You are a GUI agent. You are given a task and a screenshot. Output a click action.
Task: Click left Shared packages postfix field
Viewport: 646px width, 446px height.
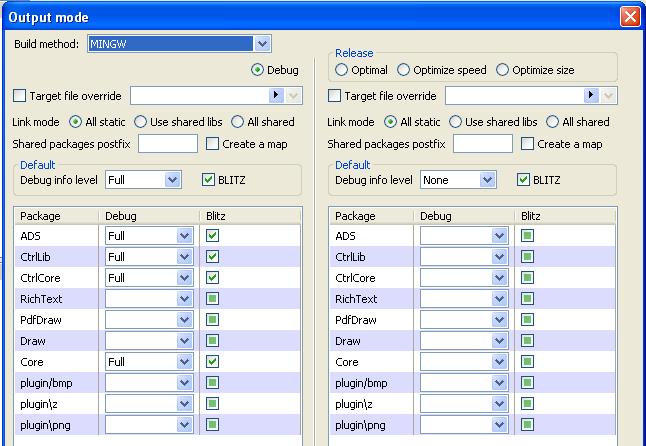click(167, 144)
